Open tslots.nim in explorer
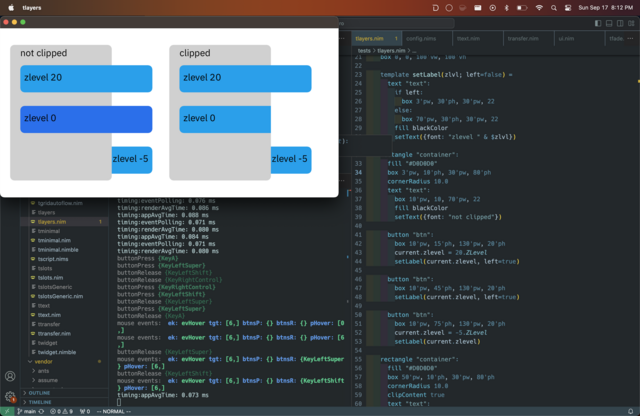The height and width of the screenshot is (416, 640). point(51,278)
